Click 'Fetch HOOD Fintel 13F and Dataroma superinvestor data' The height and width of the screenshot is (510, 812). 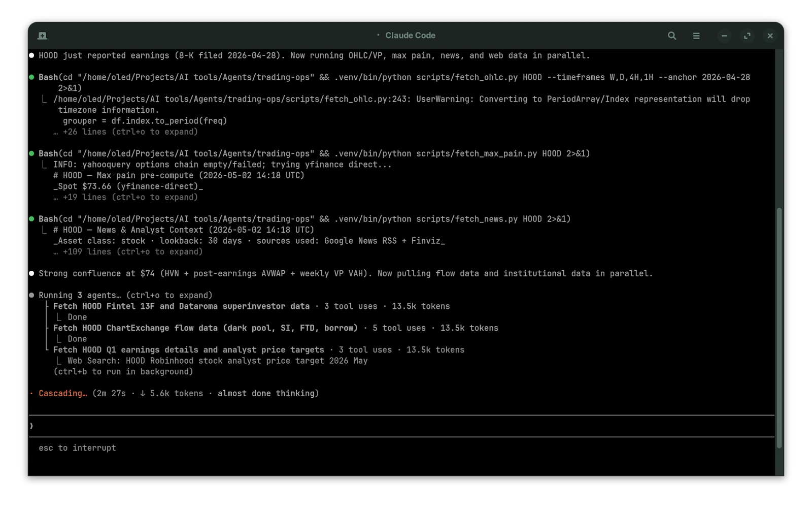pyautogui.click(x=181, y=306)
